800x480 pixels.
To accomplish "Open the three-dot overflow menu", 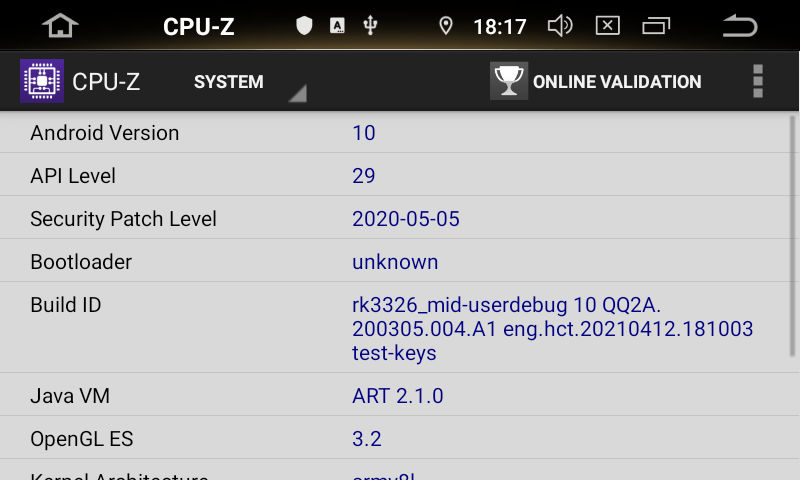I will [758, 81].
